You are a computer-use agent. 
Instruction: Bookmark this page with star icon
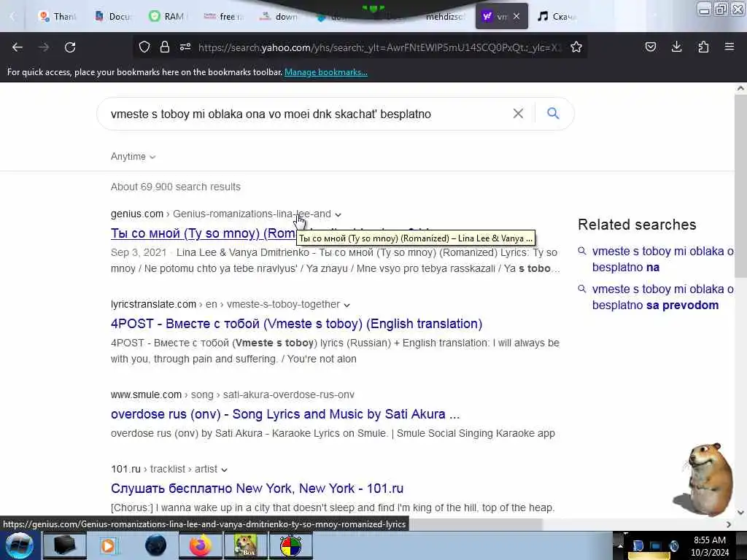[x=576, y=47]
